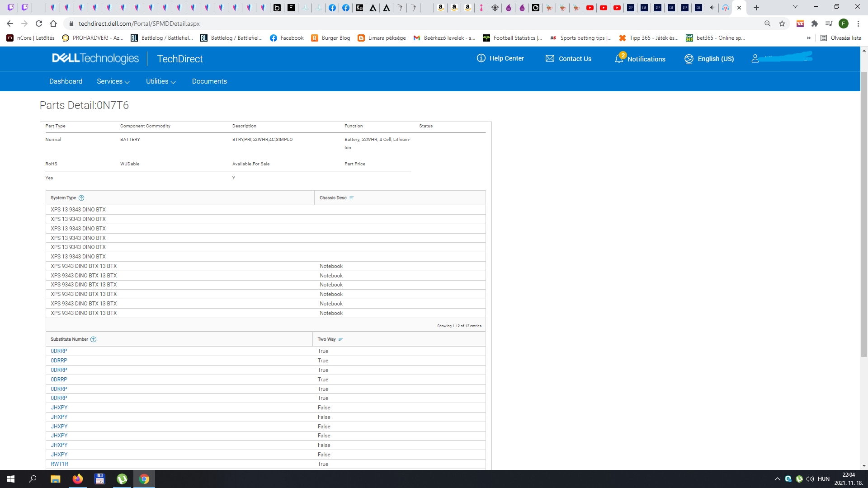868x488 pixels.
Task: Open Notifications bell icon
Action: click(x=619, y=58)
